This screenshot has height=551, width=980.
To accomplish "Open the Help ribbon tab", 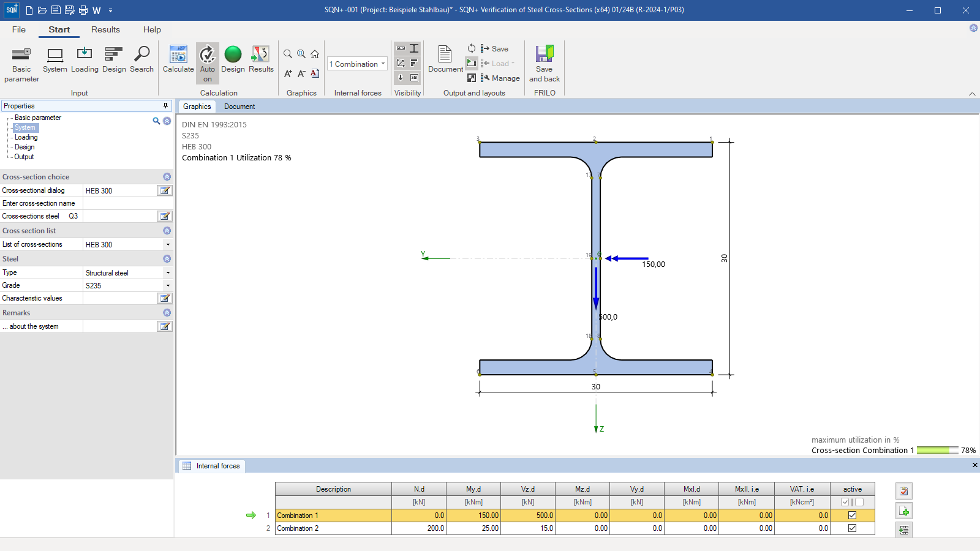I will click(x=152, y=29).
